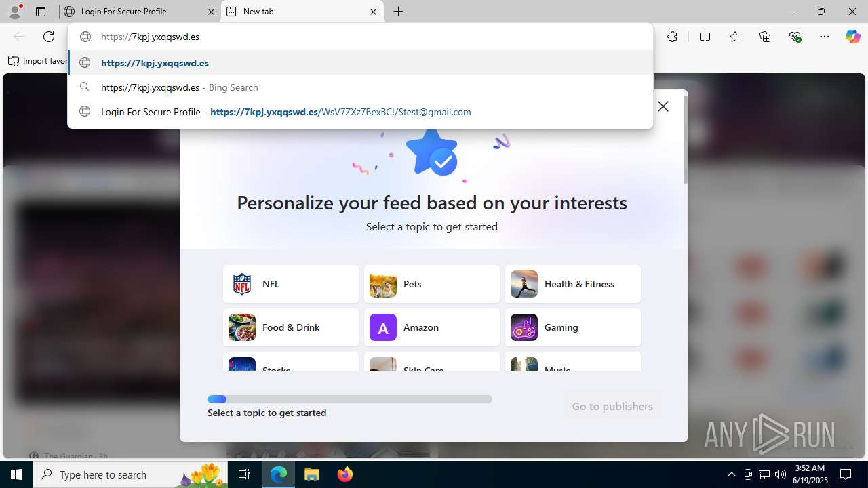
Task: Select the Health & Fitness topic card
Action: coord(573,284)
